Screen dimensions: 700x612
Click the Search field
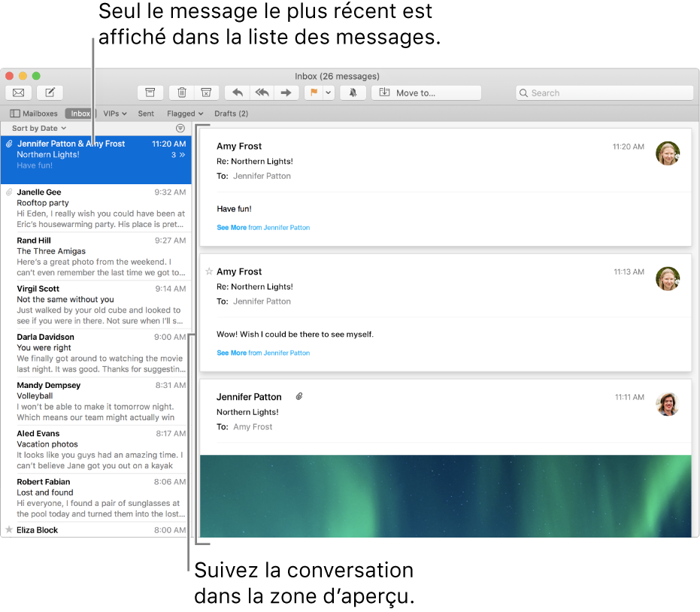click(x=605, y=92)
